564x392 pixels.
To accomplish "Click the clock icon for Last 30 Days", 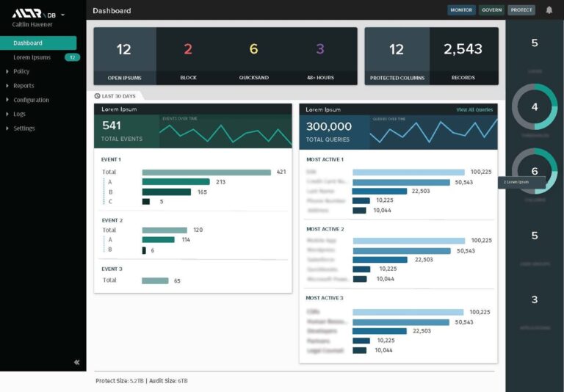I will (97, 96).
